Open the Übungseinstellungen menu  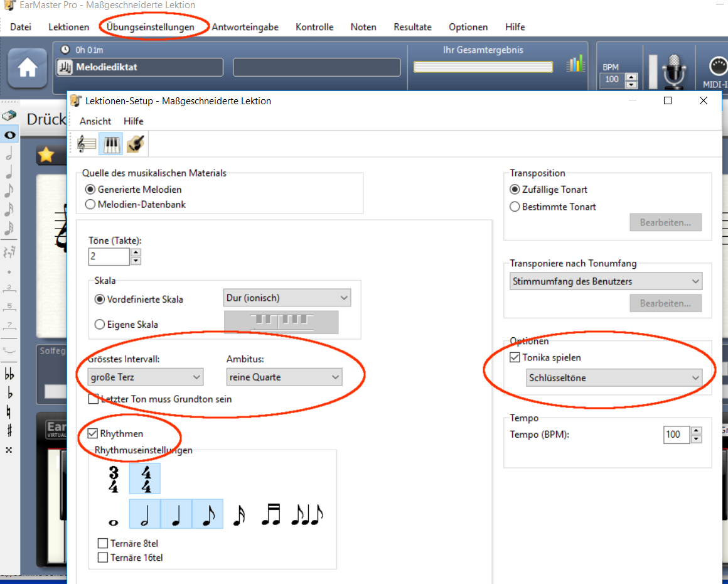pos(151,27)
